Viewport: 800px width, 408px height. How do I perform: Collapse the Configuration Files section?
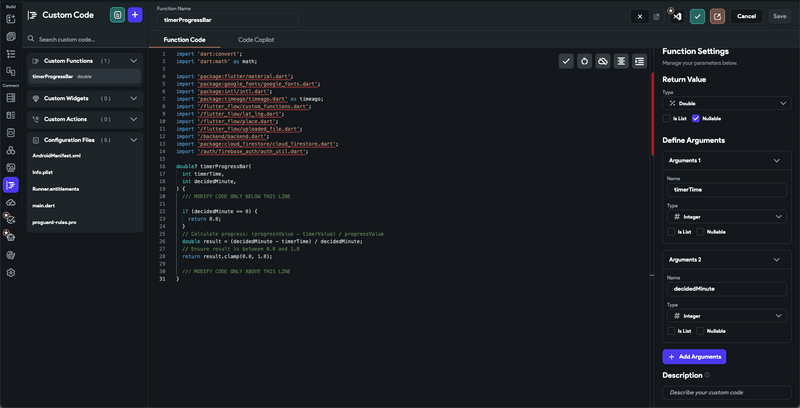tap(134, 140)
